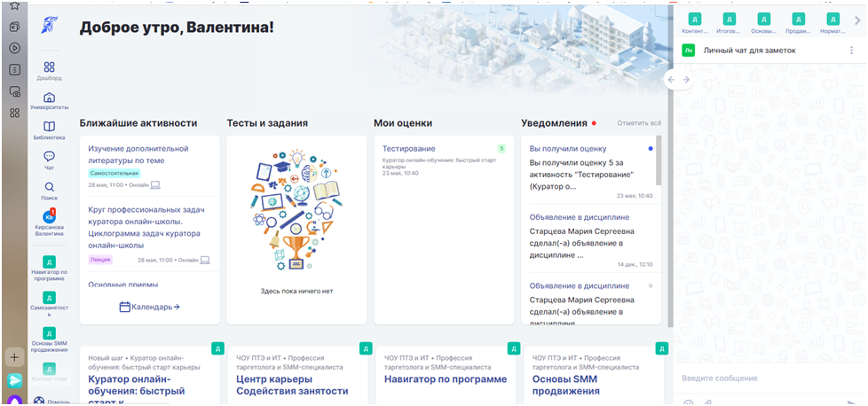Click Личный чат для заметок title
The height and width of the screenshot is (406, 868).
point(750,51)
